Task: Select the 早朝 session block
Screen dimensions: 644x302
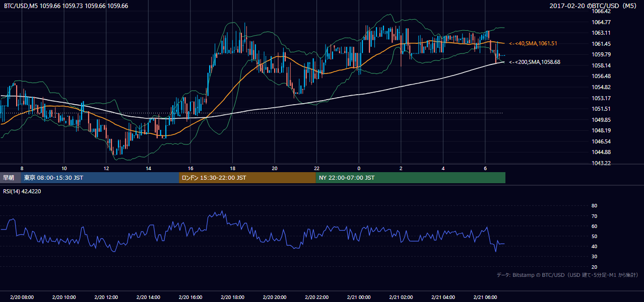Action: [11, 178]
